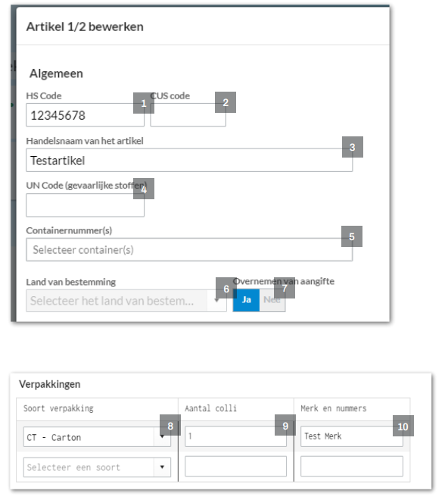
Task: Click the number 1 annotation marker
Action: click(144, 103)
